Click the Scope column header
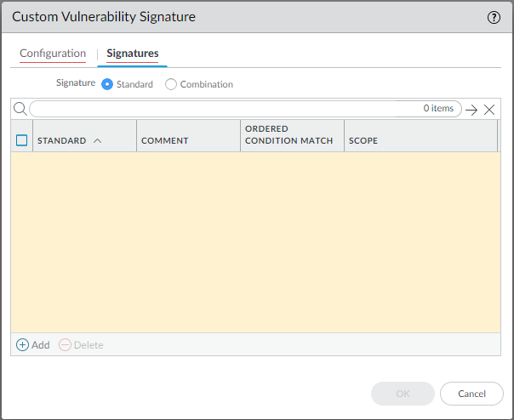This screenshot has width=514, height=420. coord(363,140)
